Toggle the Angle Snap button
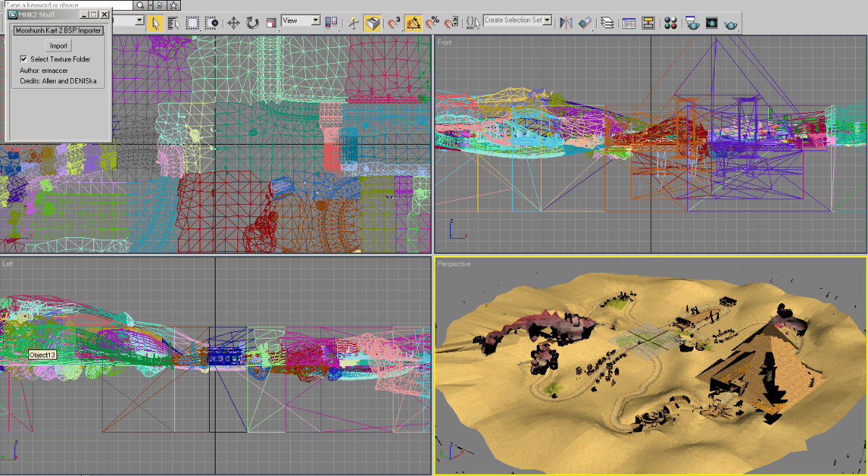 coord(413,23)
